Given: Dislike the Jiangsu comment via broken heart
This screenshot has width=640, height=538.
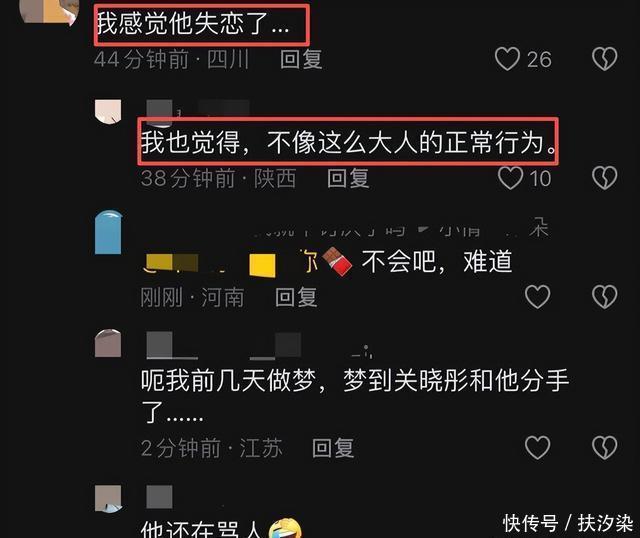Looking at the screenshot, I should 604,447.
